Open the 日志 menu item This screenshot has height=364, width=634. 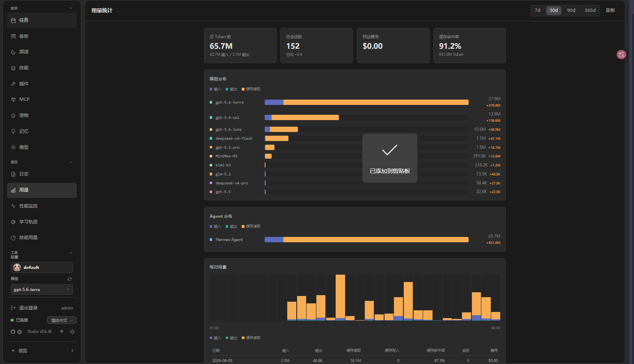pos(42,174)
